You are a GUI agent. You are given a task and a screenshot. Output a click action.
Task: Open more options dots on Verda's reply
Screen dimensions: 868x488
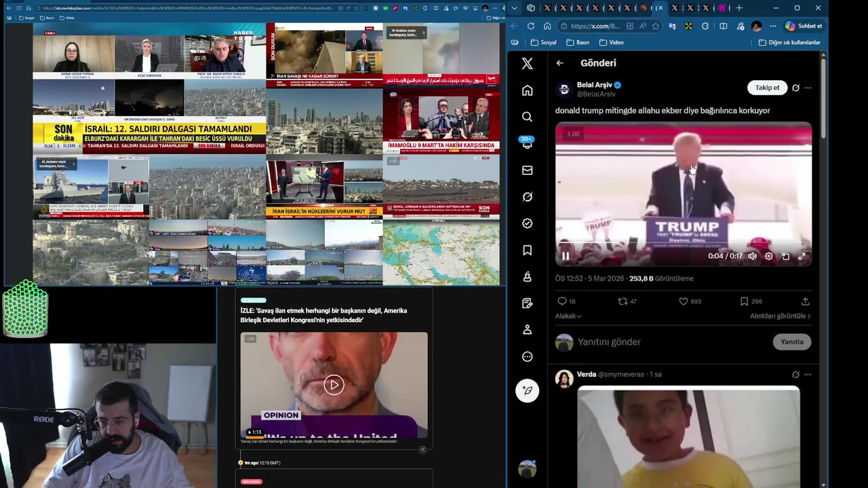807,374
